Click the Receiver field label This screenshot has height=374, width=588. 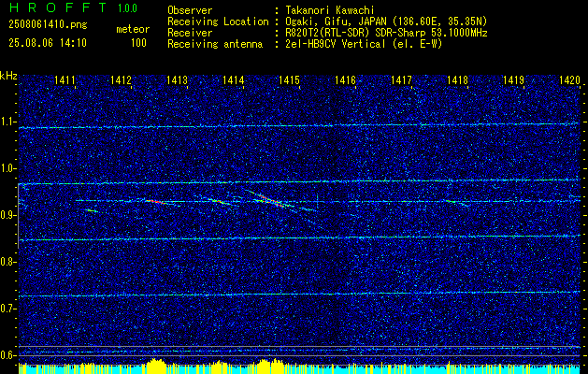tap(190, 33)
